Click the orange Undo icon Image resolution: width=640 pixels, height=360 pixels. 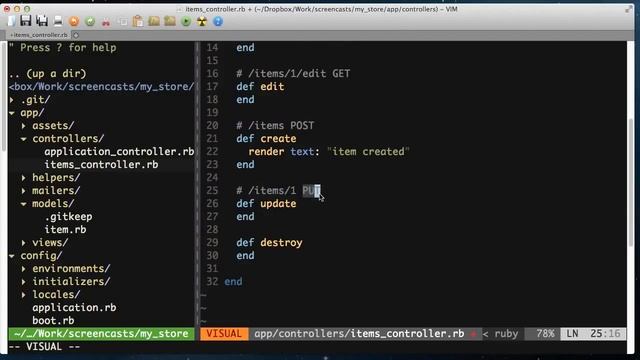coord(74,21)
